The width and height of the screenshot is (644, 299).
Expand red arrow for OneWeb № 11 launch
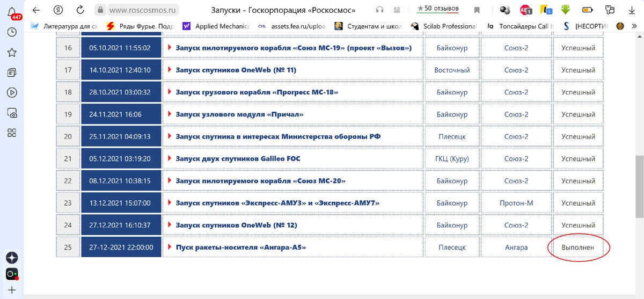(170, 70)
